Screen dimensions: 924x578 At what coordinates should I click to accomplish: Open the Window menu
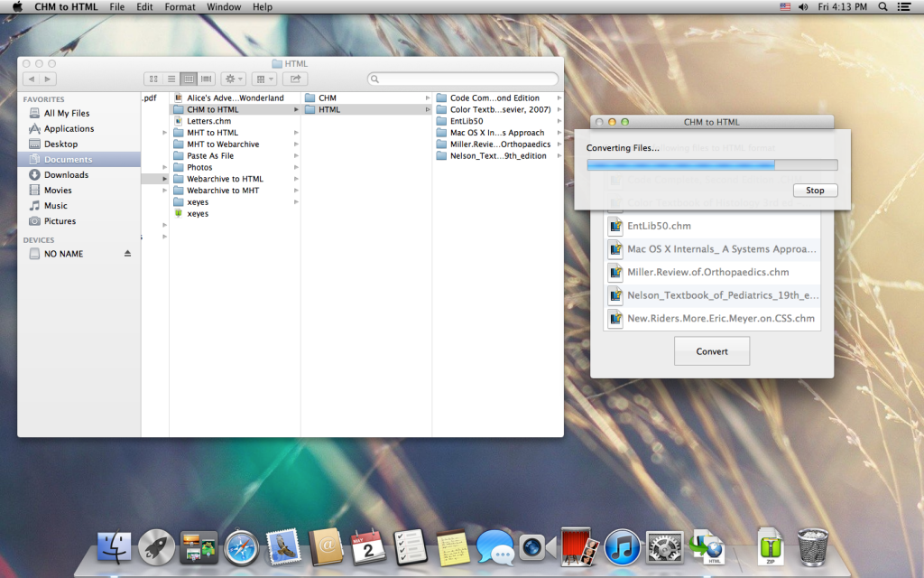point(224,7)
